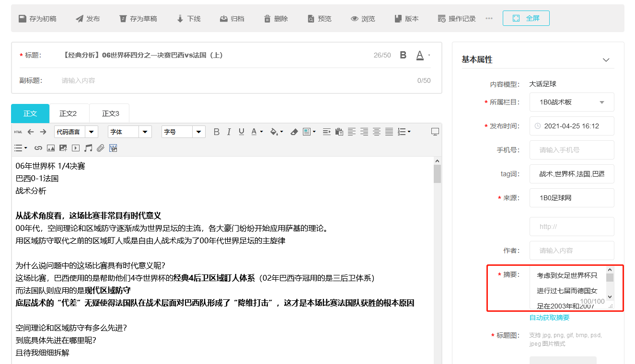Insert multiple images
Screen dimensions: 635x364
click(63, 148)
